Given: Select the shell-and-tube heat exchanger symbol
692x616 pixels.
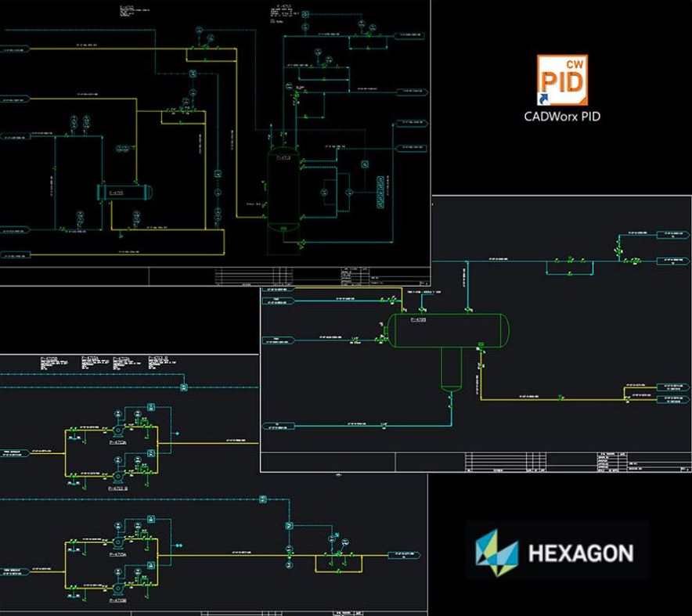Looking at the screenshot, I should pyautogui.click(x=124, y=193).
